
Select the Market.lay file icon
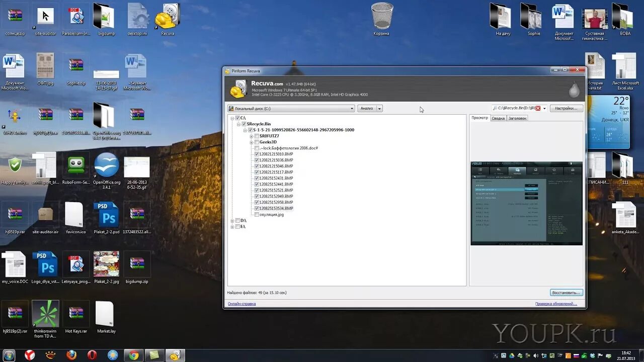point(106,317)
